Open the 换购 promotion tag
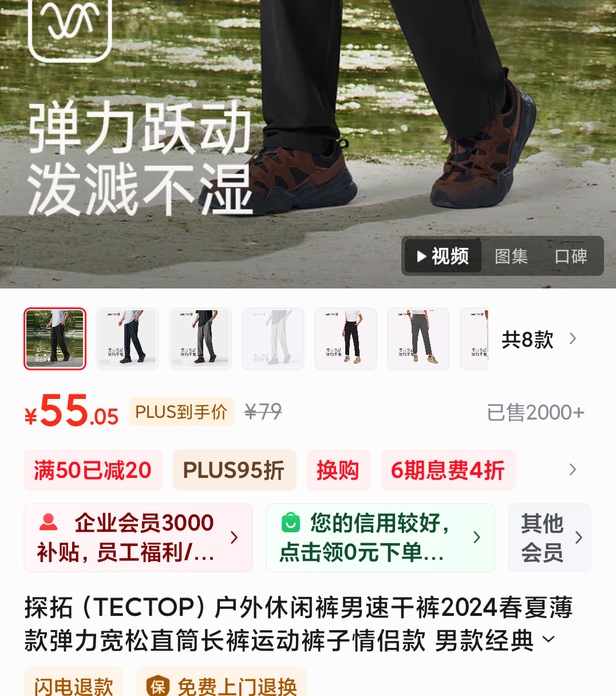This screenshot has height=696, width=616. (338, 470)
